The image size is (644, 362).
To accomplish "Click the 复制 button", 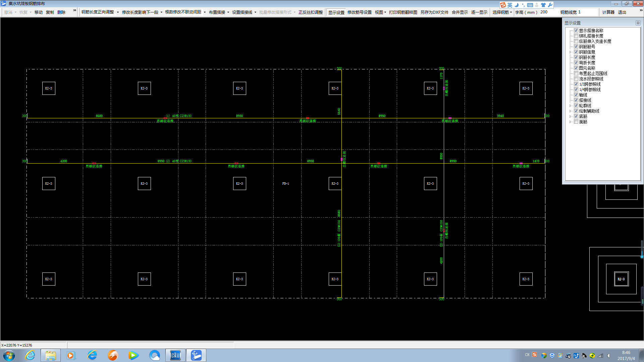I will click(50, 12).
